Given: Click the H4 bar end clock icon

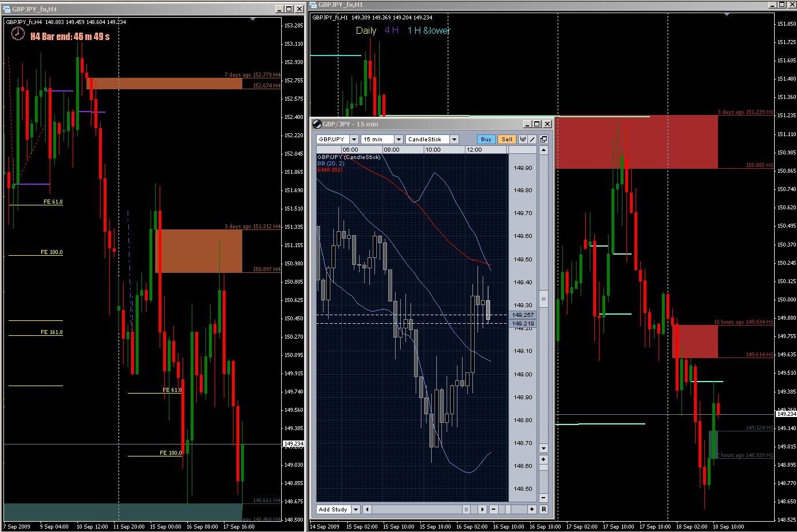Looking at the screenshot, I should 18,35.
